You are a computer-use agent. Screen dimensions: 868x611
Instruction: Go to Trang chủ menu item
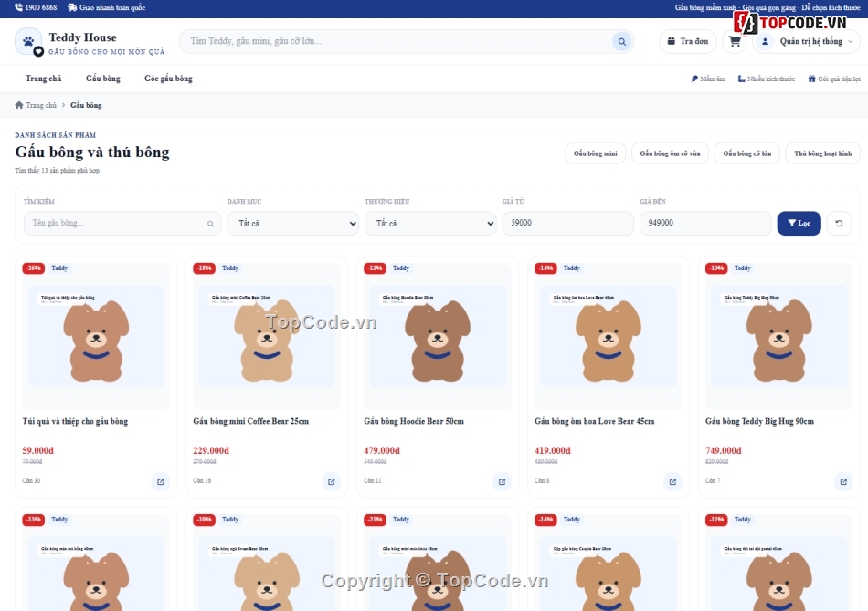pyautogui.click(x=43, y=79)
